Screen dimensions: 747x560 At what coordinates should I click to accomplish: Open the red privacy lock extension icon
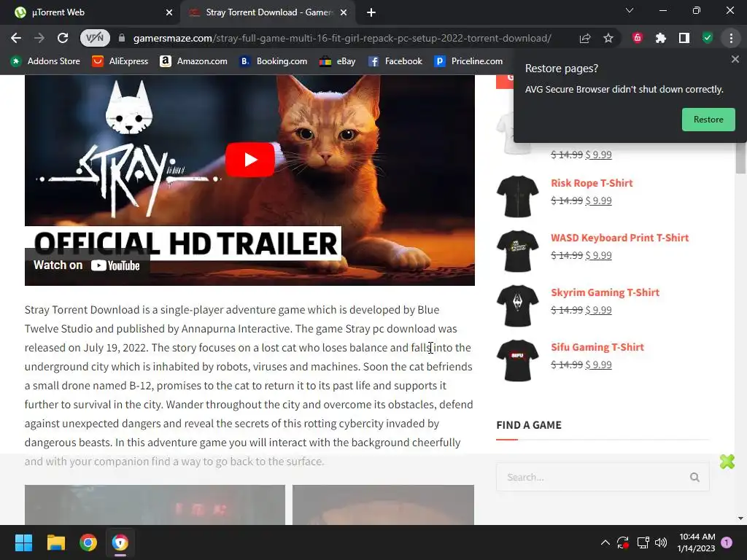coord(638,38)
